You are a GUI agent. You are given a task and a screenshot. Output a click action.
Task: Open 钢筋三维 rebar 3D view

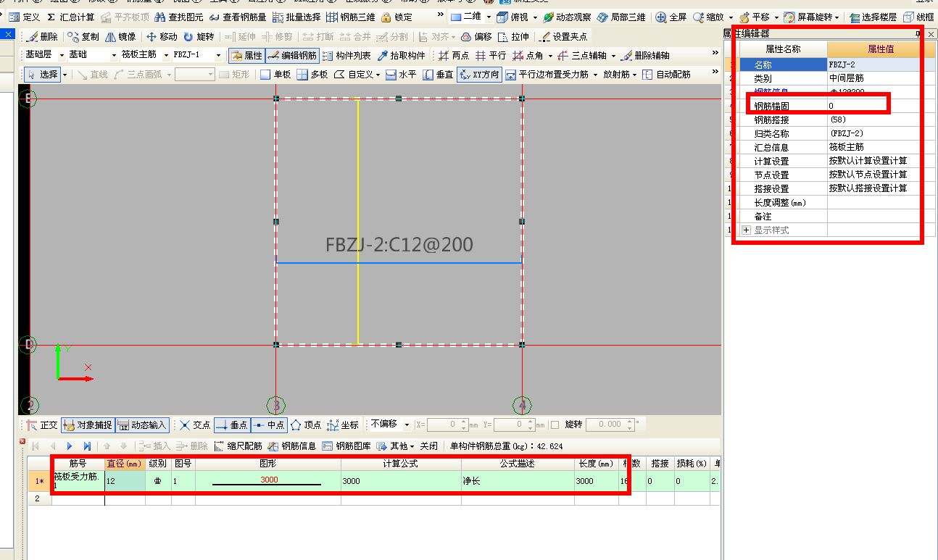tap(351, 17)
